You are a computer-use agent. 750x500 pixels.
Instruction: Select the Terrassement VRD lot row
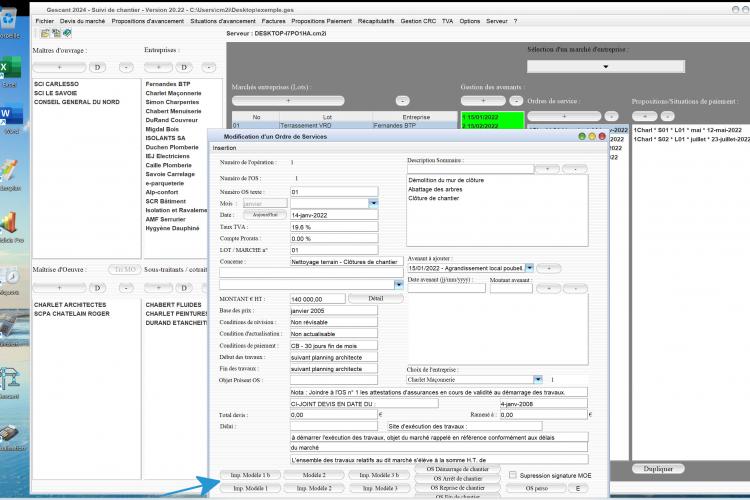pos(344,125)
